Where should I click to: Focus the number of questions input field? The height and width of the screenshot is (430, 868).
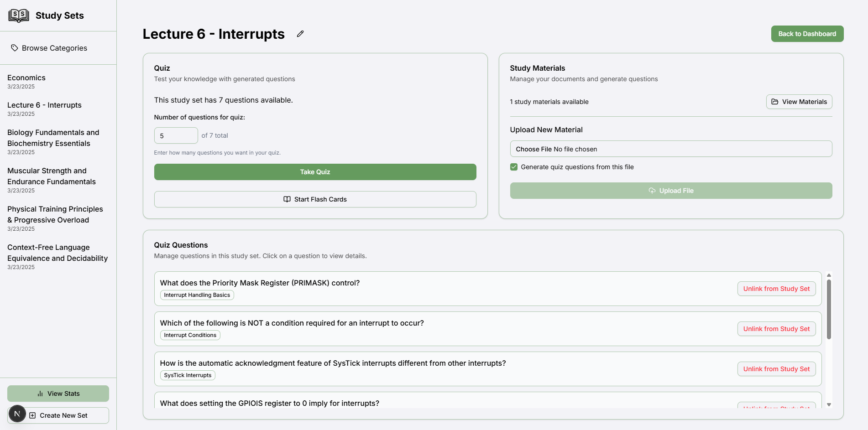pyautogui.click(x=176, y=135)
